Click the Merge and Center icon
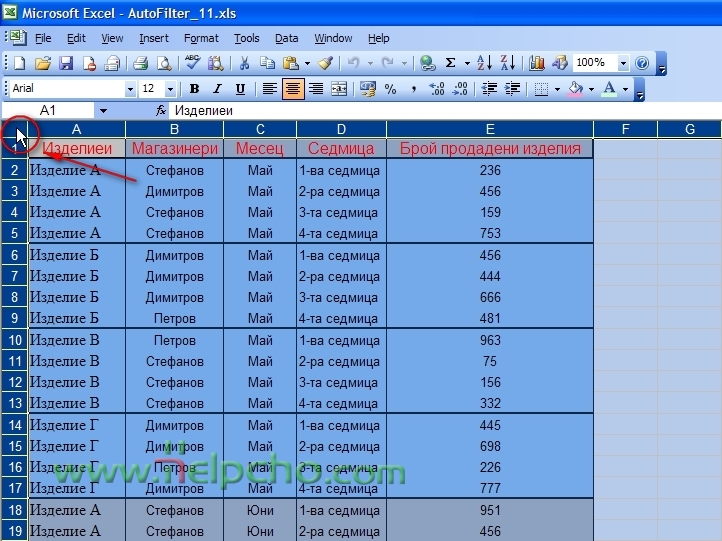The height and width of the screenshot is (541, 722). coord(339,88)
